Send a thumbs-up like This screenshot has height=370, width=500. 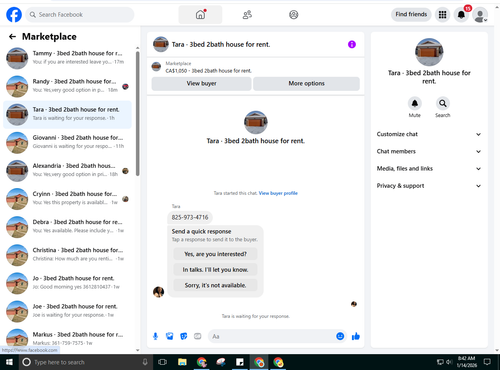[356, 336]
